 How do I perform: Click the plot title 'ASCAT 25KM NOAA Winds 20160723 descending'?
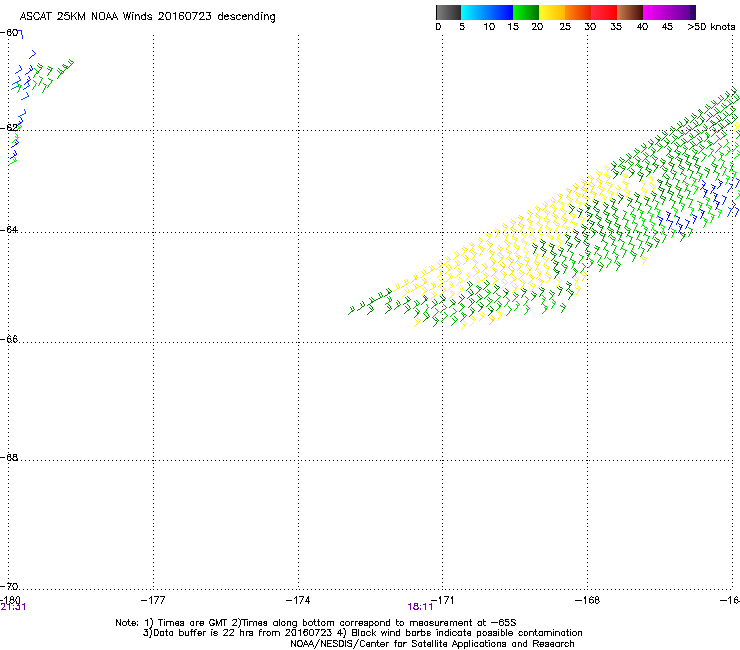[x=147, y=17]
